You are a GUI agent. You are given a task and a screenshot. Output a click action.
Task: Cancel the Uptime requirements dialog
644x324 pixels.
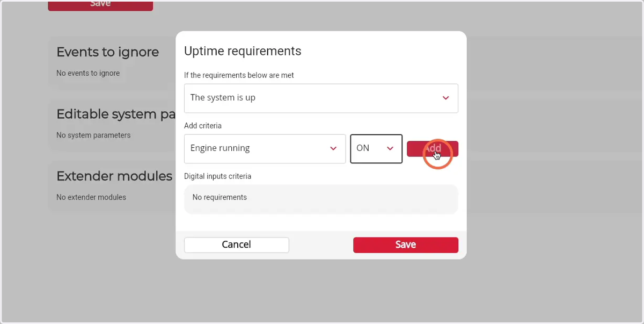(236, 244)
